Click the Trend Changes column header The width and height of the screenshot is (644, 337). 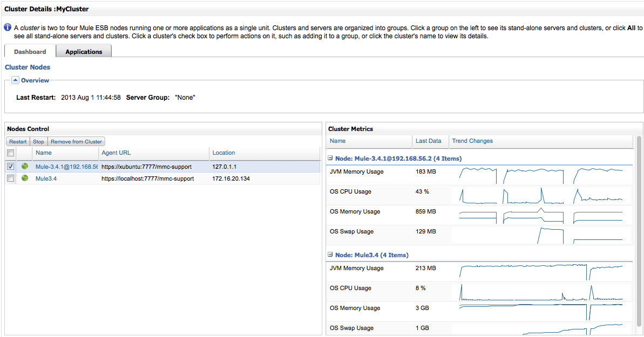coord(472,141)
